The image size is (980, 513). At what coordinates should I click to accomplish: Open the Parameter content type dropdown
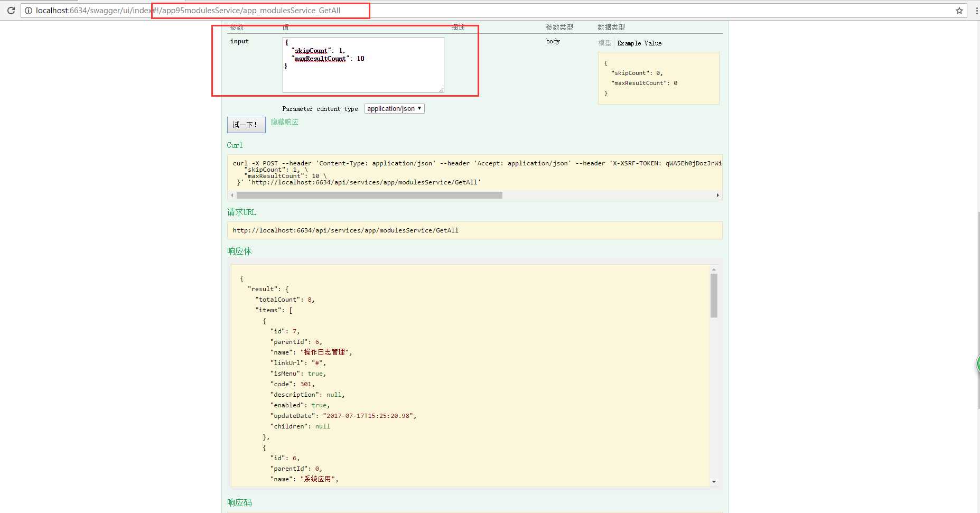(x=395, y=108)
